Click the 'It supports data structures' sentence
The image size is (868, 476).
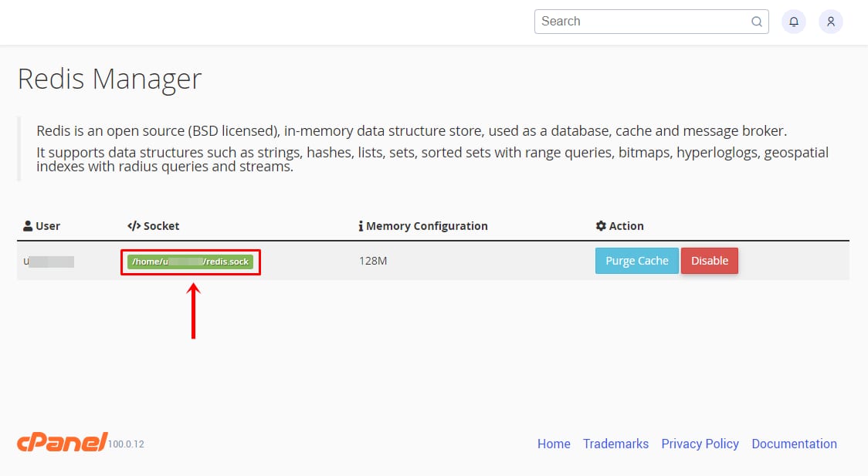tap(432, 159)
